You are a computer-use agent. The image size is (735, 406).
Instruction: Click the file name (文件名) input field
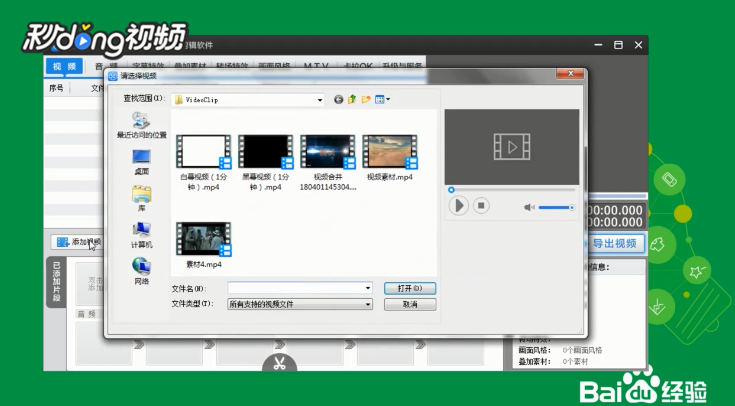point(296,288)
